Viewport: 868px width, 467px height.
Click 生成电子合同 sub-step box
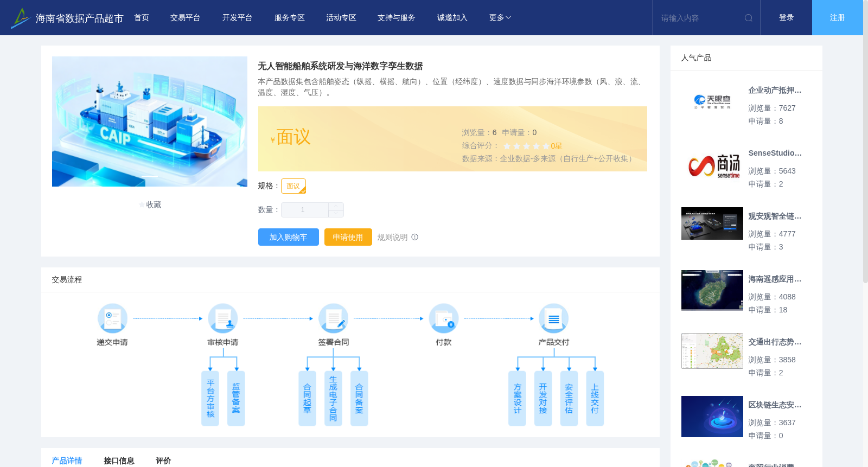tap(333, 398)
